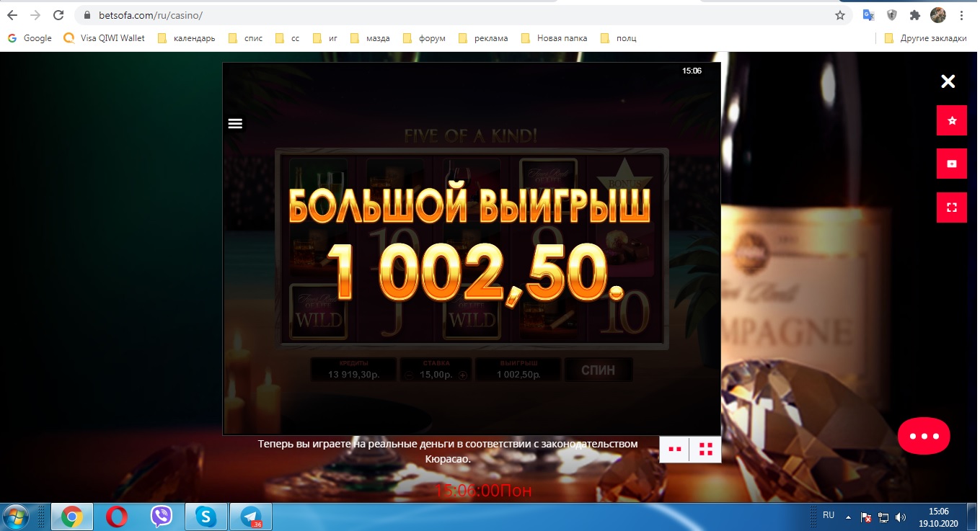This screenshot has width=980, height=531.
Task: Switch the RU keyboard language indicator
Action: [x=829, y=515]
